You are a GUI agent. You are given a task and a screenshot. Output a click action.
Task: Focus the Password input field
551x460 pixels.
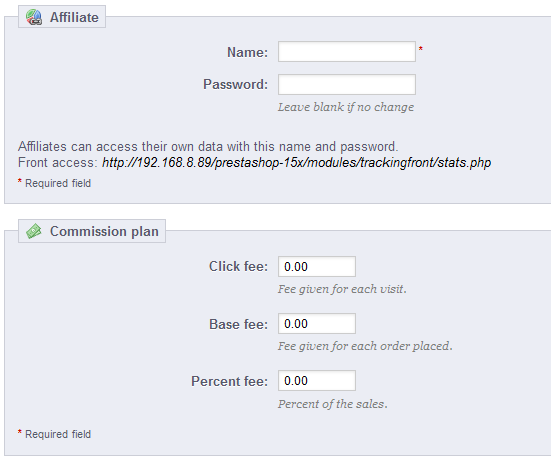[347, 84]
